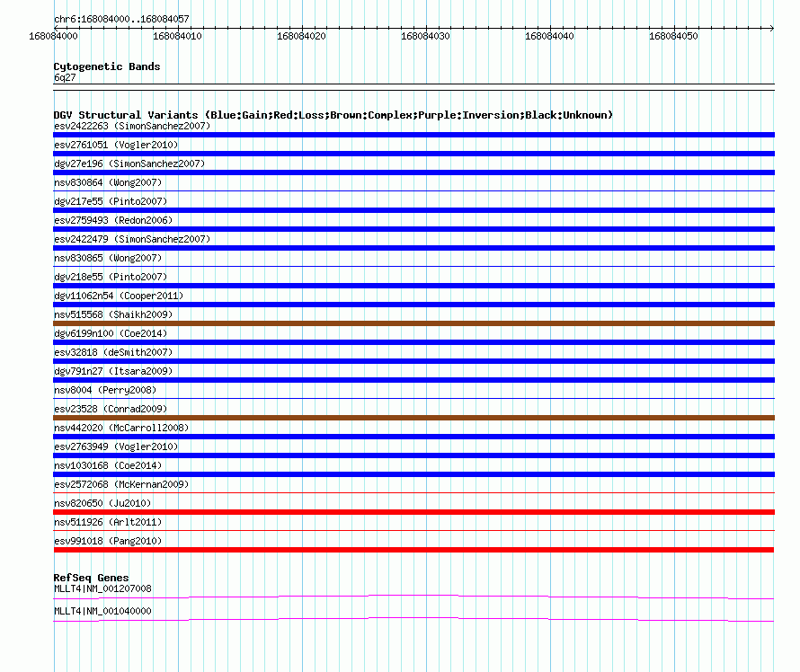Click ruler position 168084010
Image resolution: width=800 pixels, height=672 pixels.
pos(177,36)
